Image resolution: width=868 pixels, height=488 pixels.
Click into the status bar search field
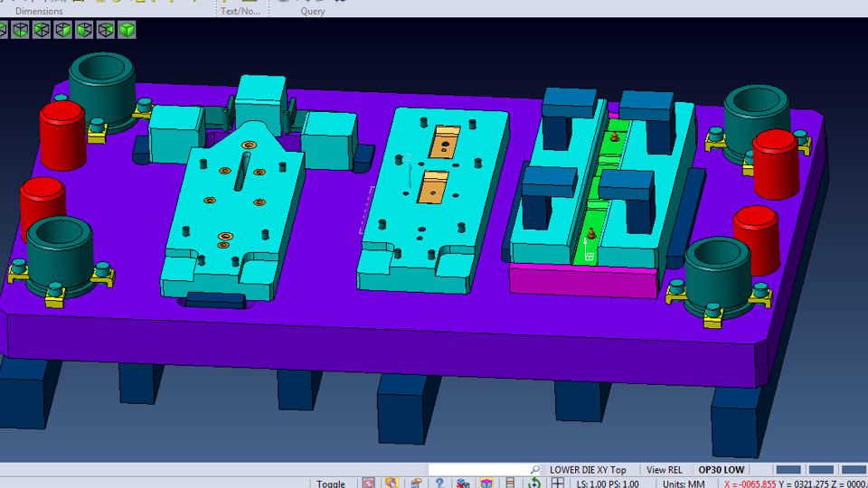479,470
